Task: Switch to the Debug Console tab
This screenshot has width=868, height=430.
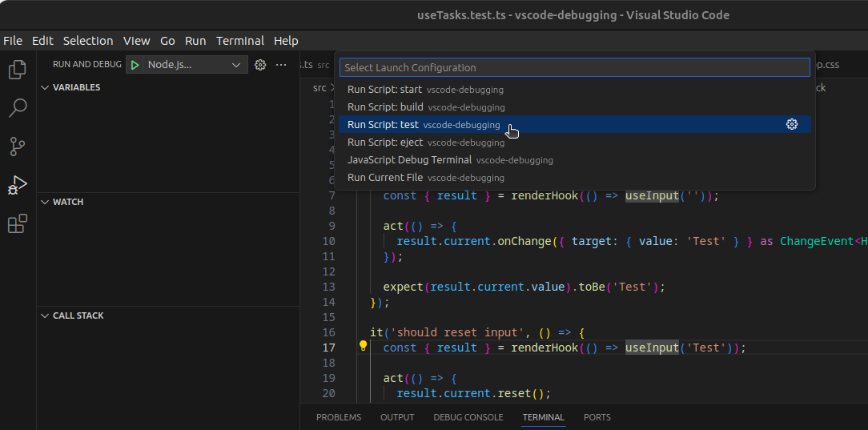Action: (x=468, y=417)
